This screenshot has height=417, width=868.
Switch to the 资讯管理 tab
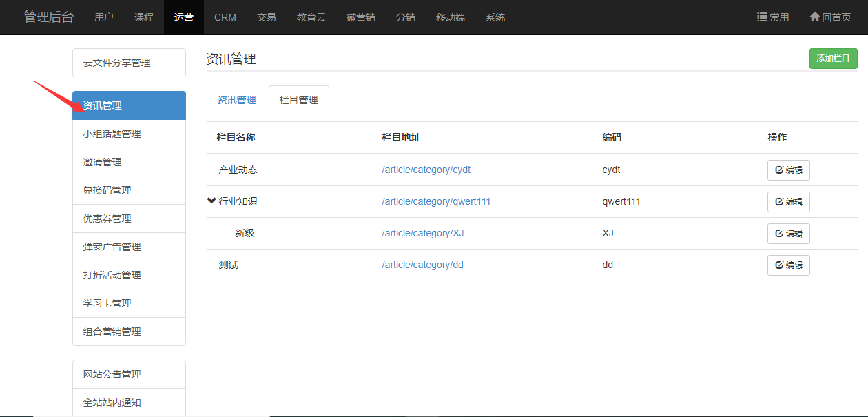tap(236, 100)
